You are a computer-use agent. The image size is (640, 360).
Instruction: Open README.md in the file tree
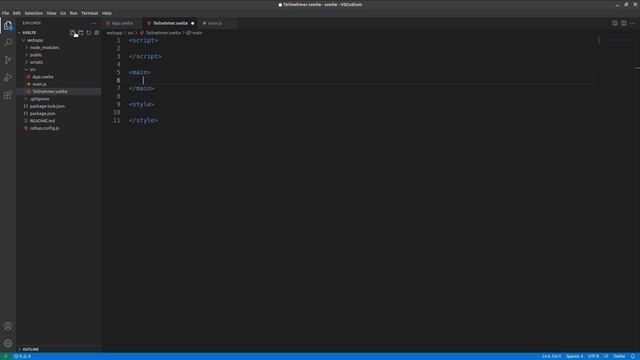pyautogui.click(x=42, y=121)
